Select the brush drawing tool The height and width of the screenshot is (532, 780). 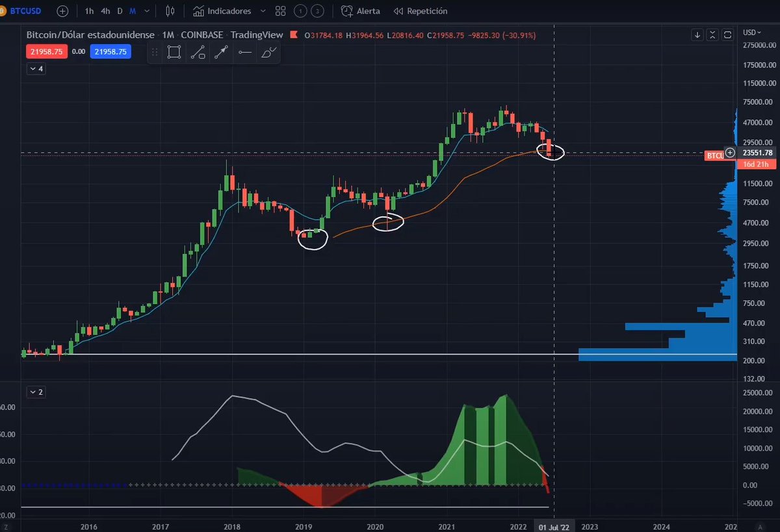268,53
